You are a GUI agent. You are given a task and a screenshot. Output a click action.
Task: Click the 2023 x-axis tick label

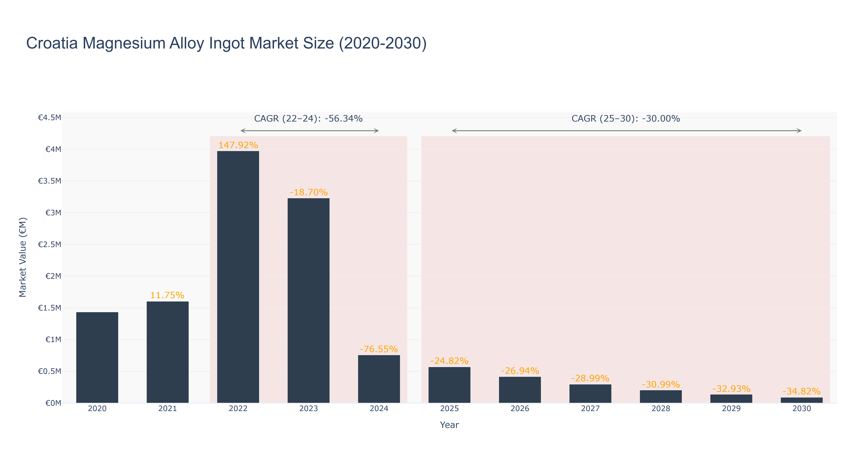[x=308, y=409]
